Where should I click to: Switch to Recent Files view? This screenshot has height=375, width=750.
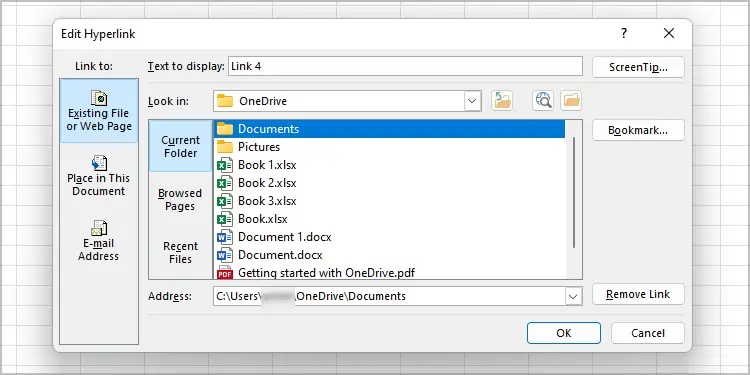coord(180,253)
